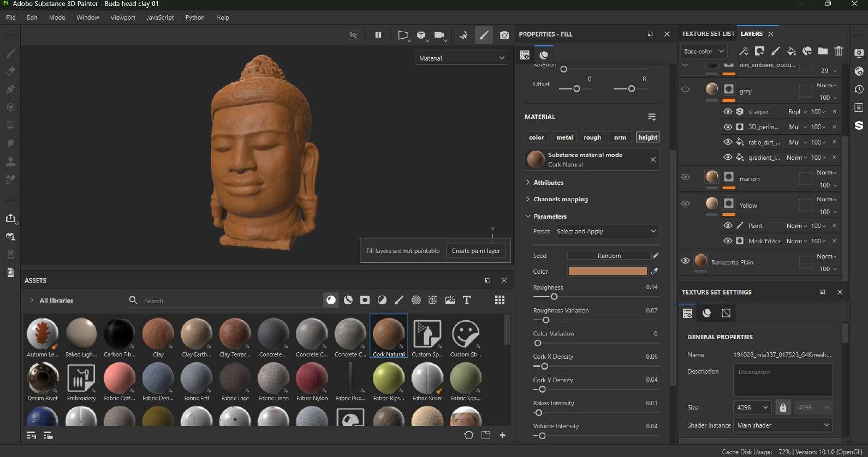Click the add folder icon in Layers

pos(823,51)
